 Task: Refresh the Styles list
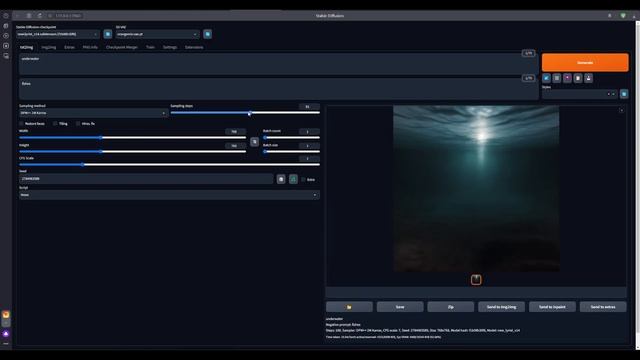pyautogui.click(x=624, y=94)
